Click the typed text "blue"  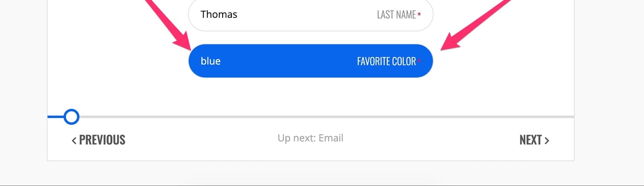click(x=211, y=61)
